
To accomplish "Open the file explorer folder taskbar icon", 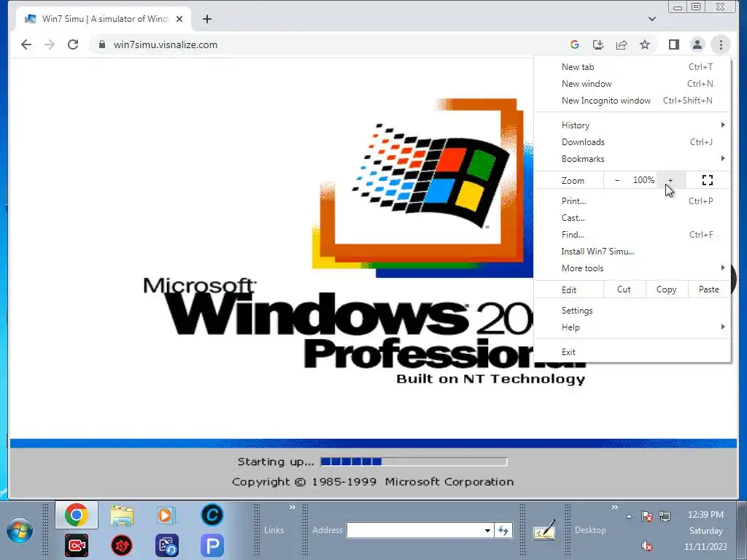I will pos(122,516).
